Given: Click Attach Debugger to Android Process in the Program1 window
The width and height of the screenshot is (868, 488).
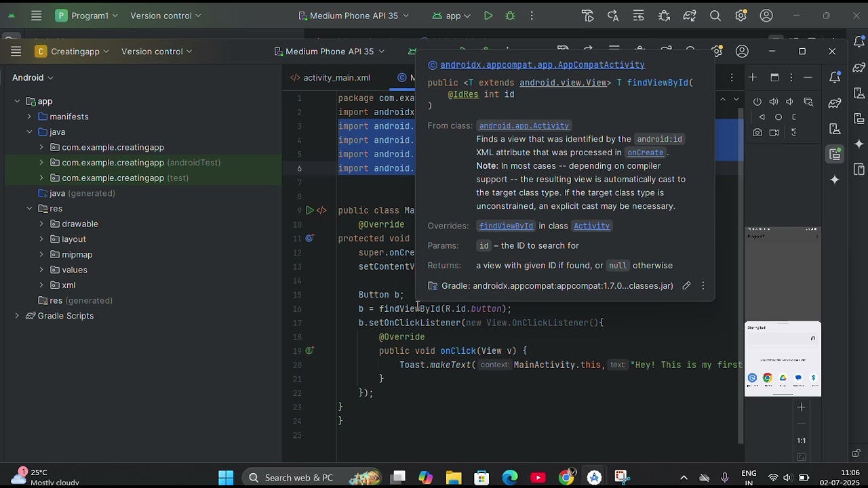Looking at the screenshot, I should click(x=664, y=16).
